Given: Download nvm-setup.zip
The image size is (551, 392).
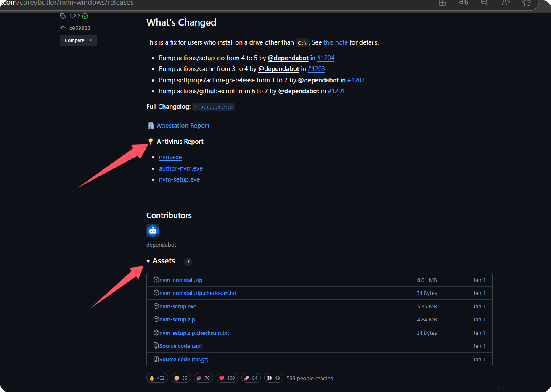Looking at the screenshot, I should tap(177, 319).
